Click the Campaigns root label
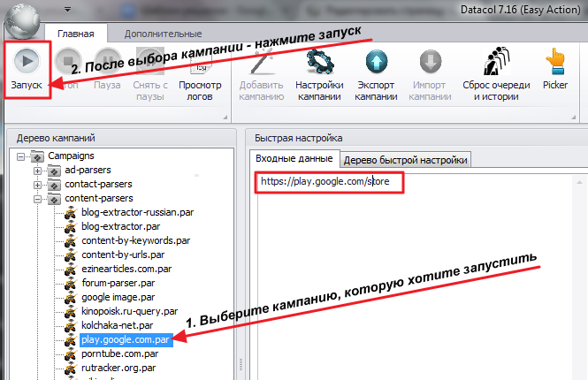Image resolution: width=588 pixels, height=380 pixels. coord(71,156)
